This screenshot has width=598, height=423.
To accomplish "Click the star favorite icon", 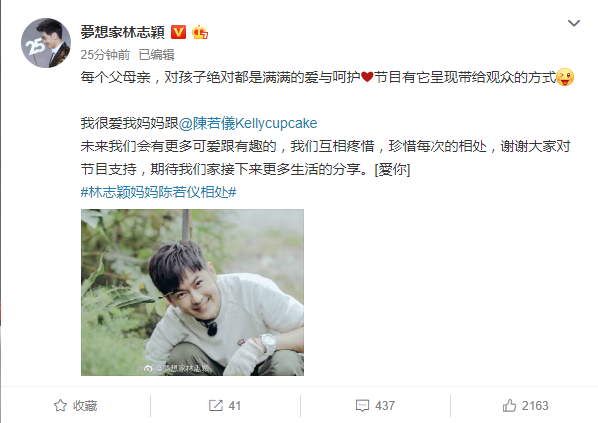I will point(60,405).
